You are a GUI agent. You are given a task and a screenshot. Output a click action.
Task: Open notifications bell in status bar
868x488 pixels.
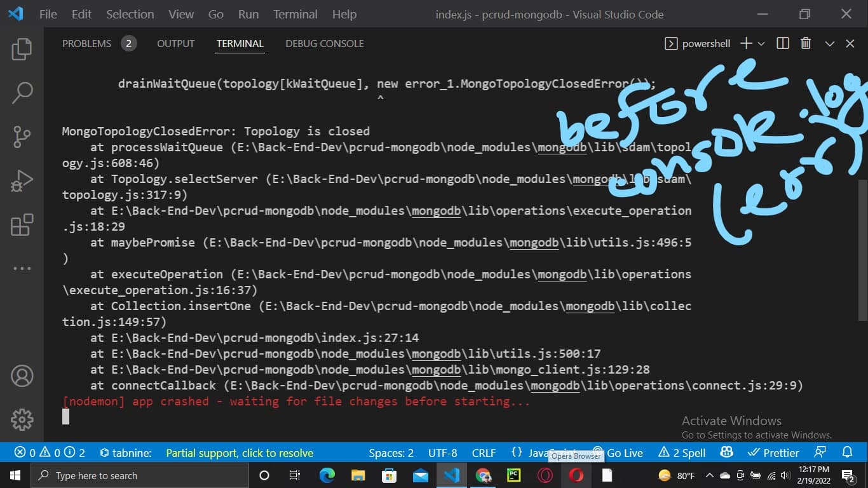pos(847,452)
